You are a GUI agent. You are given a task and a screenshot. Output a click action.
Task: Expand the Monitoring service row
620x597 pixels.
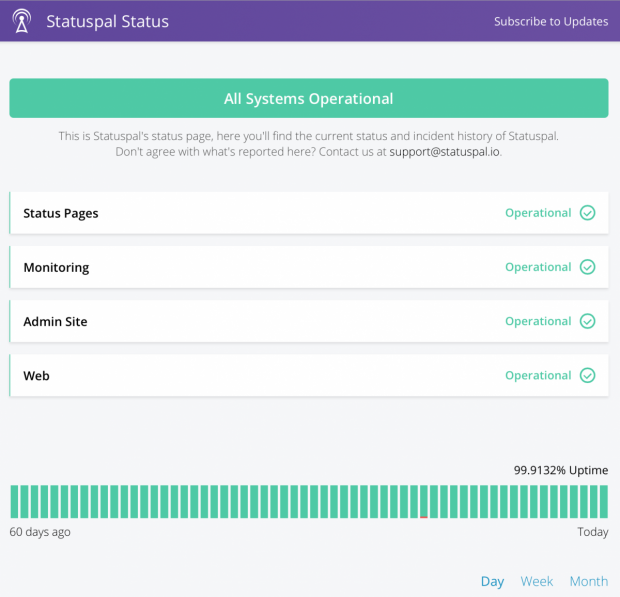pyautogui.click(x=56, y=267)
